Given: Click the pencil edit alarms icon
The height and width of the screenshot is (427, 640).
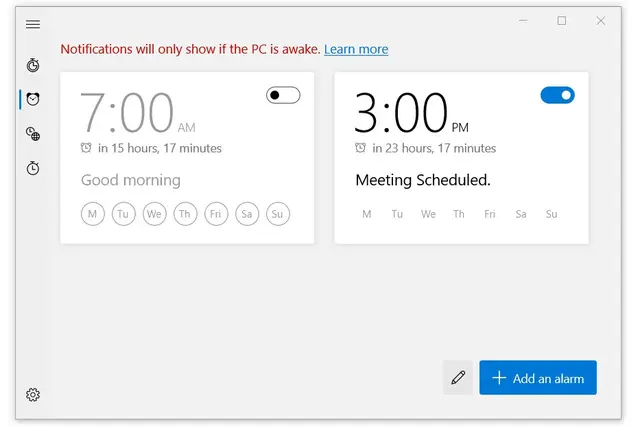Looking at the screenshot, I should coord(458,378).
